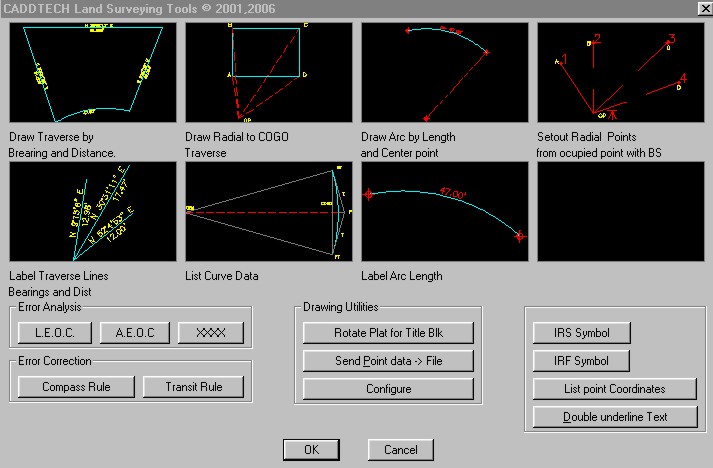
Task: Pick Draw Arc by Length image tile
Action: coord(444,72)
